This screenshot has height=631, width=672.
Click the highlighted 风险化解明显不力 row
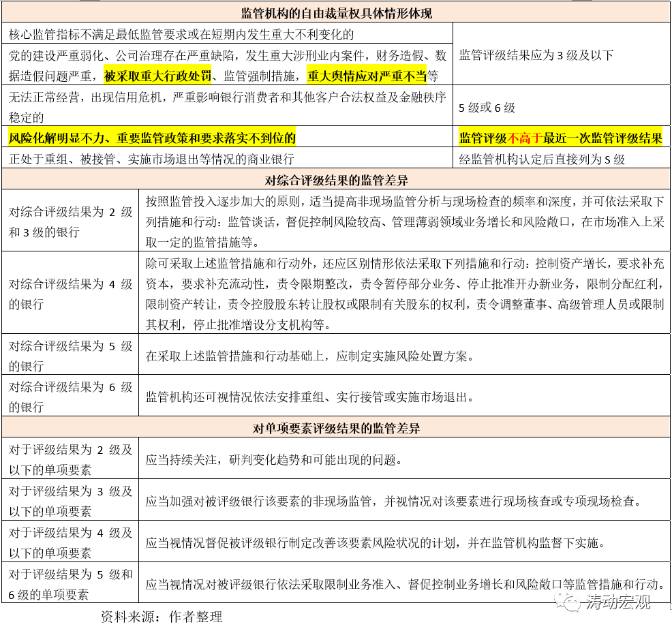(x=152, y=138)
